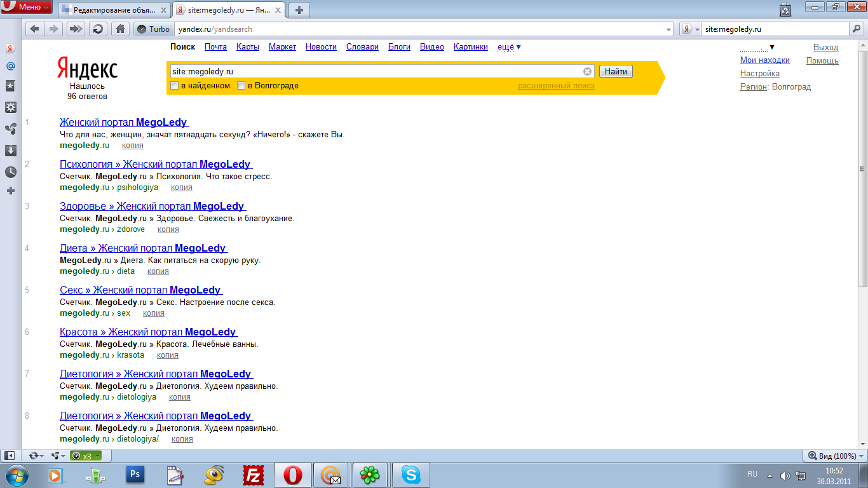Enable the "в найденном" checkbox
The width and height of the screenshot is (868, 488).
click(x=175, y=86)
